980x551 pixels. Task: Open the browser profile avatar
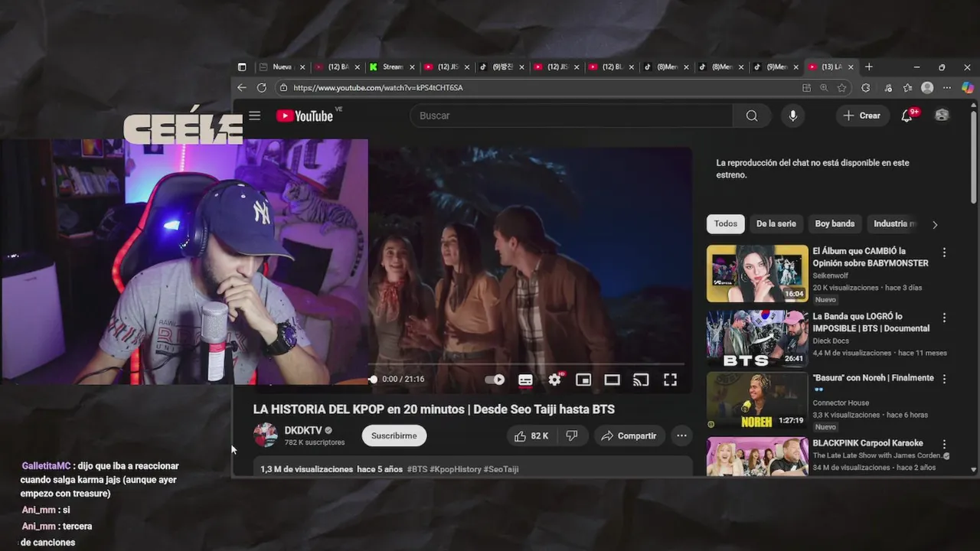(x=927, y=88)
